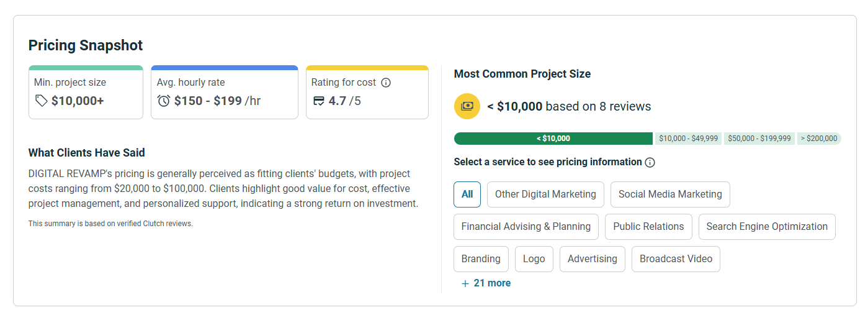Click the clock icon beside hourly rate
This screenshot has width=868, height=315.
163,101
